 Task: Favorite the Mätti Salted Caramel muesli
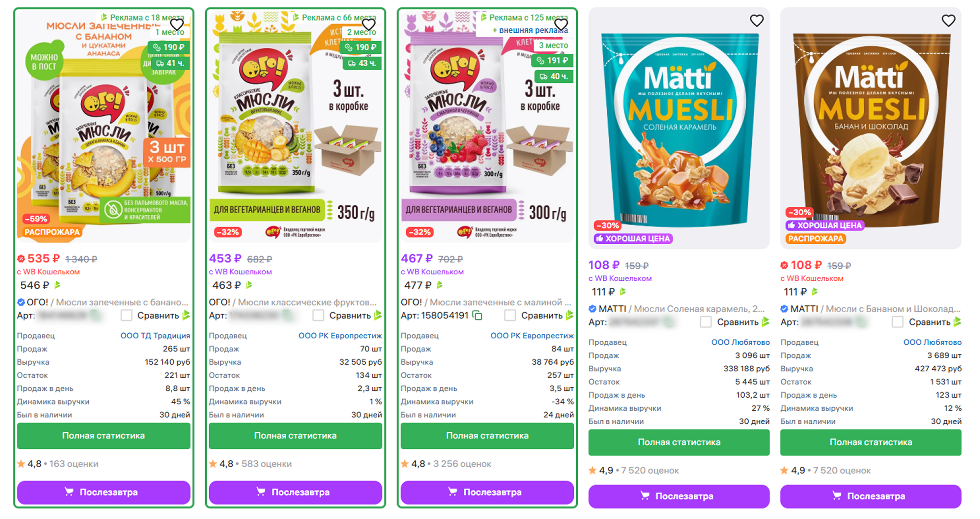pos(756,20)
